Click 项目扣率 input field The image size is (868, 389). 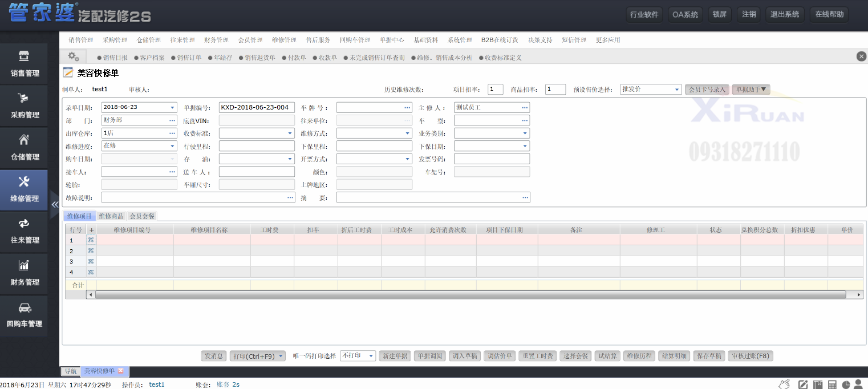click(x=495, y=90)
